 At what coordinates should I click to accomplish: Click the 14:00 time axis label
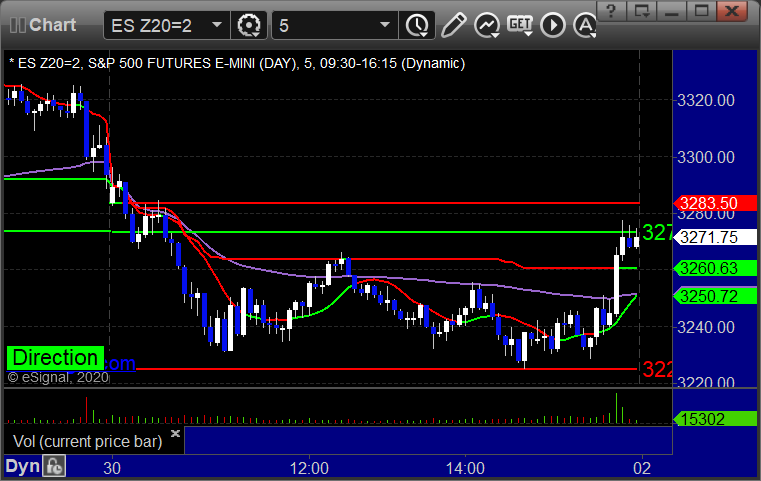pyautogui.click(x=465, y=468)
